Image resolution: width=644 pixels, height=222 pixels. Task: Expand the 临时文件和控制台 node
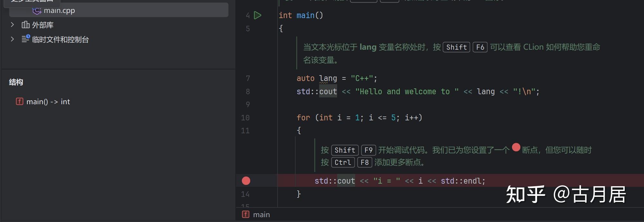12,39
